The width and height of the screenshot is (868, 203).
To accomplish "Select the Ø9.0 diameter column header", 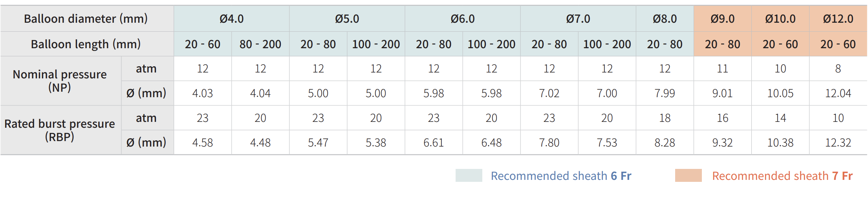I will pyautogui.click(x=722, y=19).
